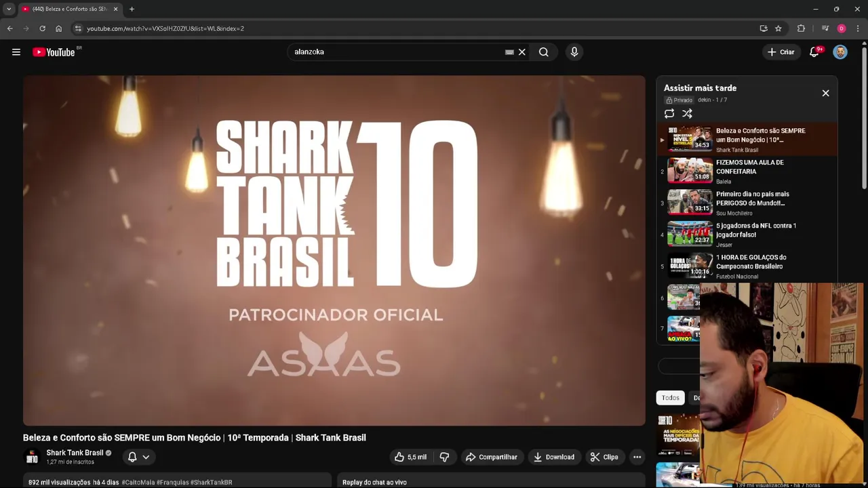Install app icon in address bar

764,28
